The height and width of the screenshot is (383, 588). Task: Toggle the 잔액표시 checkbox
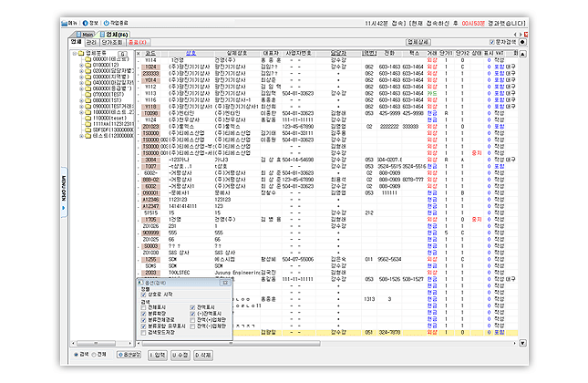pyautogui.click(x=192, y=307)
